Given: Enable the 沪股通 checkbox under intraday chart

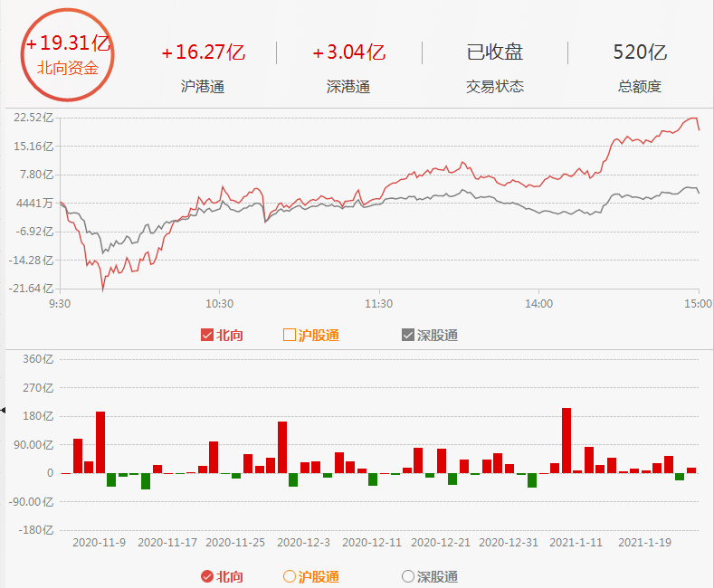Looking at the screenshot, I should pyautogui.click(x=290, y=335).
